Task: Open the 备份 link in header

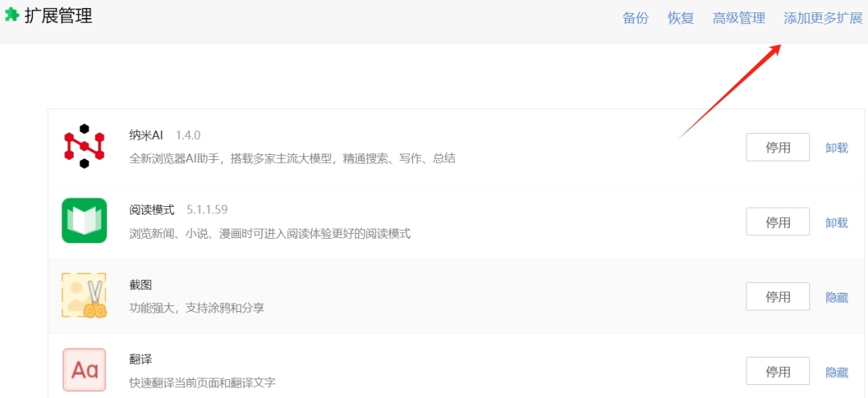Action: (x=635, y=18)
